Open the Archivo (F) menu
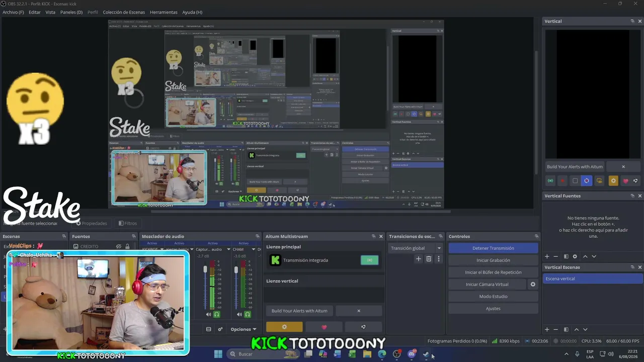The width and height of the screenshot is (644, 362). point(13,12)
